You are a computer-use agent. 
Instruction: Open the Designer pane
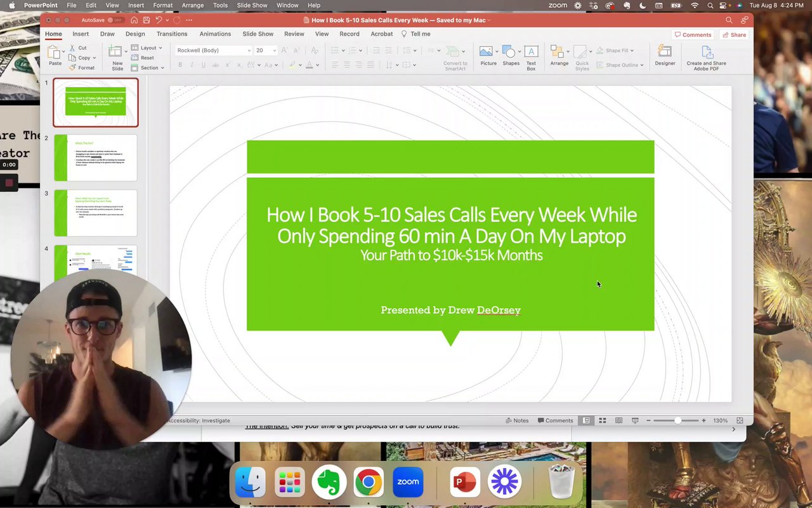point(665,55)
